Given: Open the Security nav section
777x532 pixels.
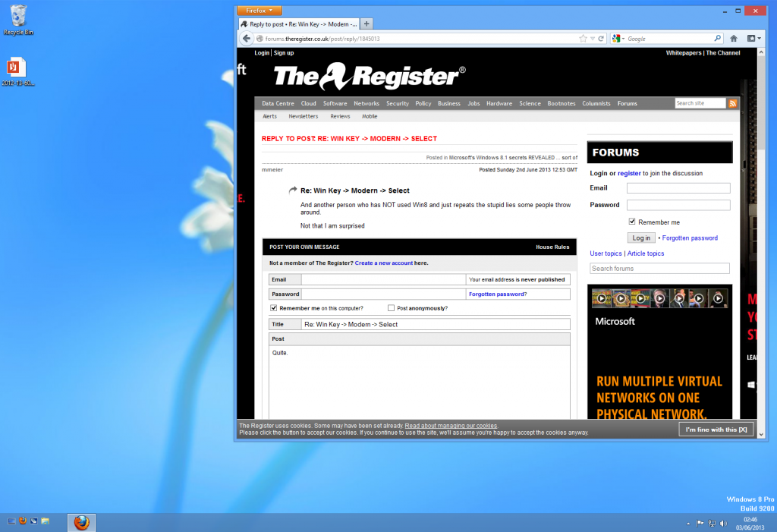Looking at the screenshot, I should point(398,103).
